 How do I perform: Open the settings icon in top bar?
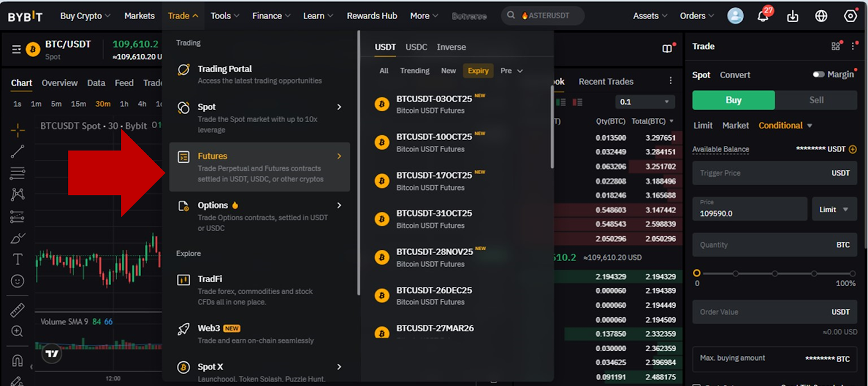pos(850,16)
